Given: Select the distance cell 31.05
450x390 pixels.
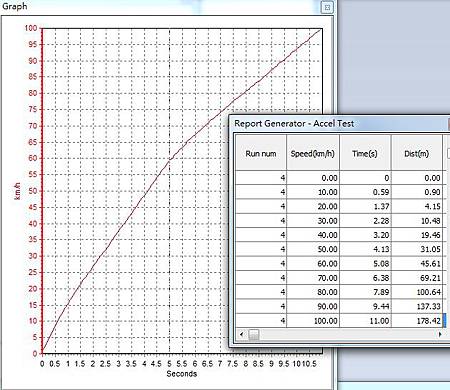Looking at the screenshot, I should click(x=417, y=249).
